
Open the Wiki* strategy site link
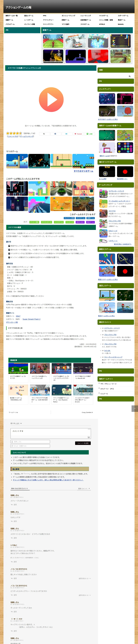(x=18, y=316)
